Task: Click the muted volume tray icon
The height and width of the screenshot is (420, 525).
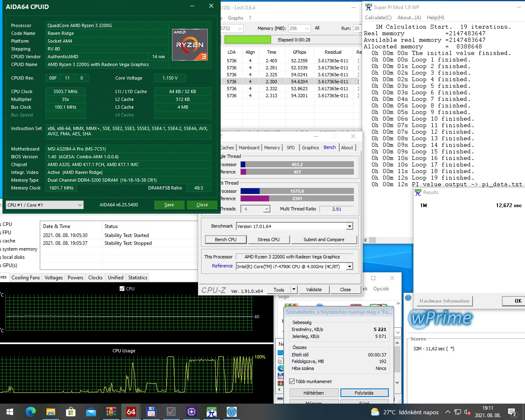Action: tap(468, 412)
